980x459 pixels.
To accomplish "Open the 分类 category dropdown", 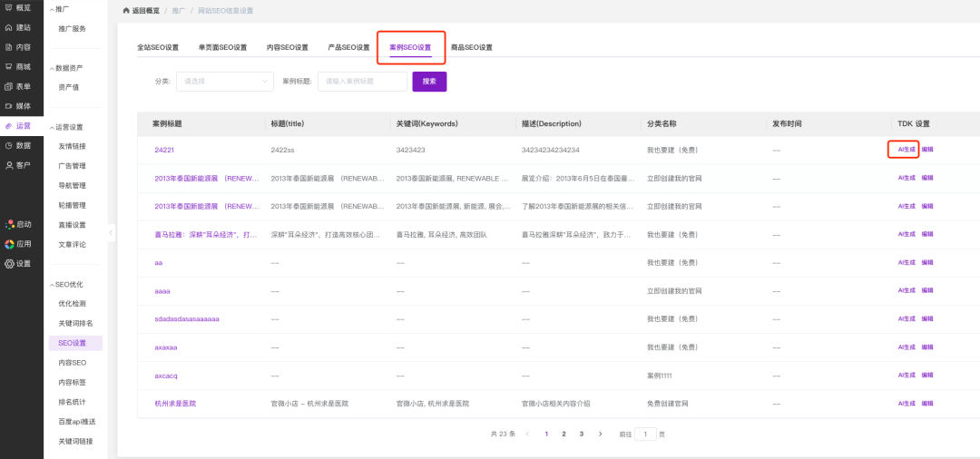I will tap(224, 82).
